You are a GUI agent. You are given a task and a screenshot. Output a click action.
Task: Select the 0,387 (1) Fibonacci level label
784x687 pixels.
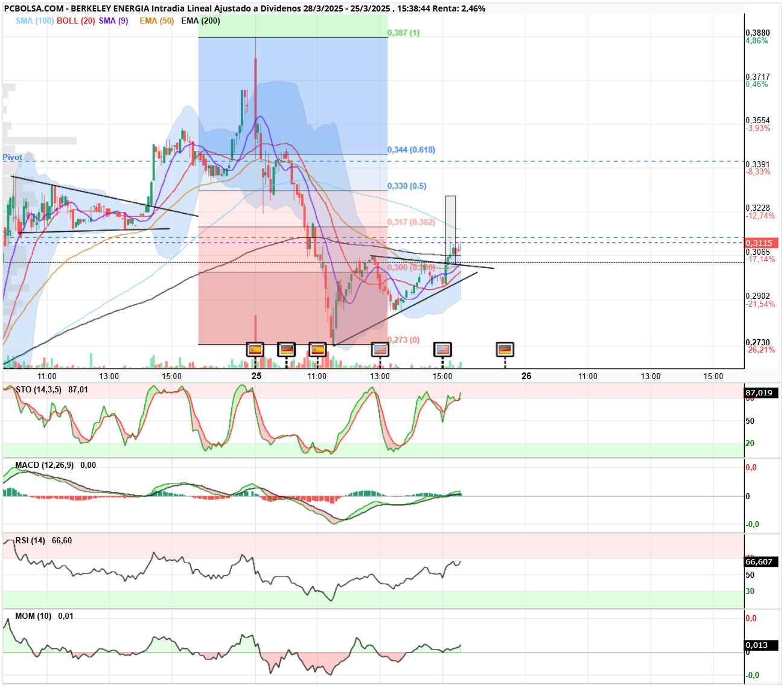(403, 33)
